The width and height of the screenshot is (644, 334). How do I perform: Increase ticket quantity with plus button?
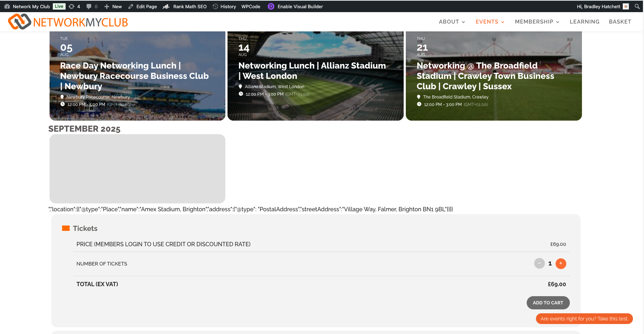click(561, 263)
